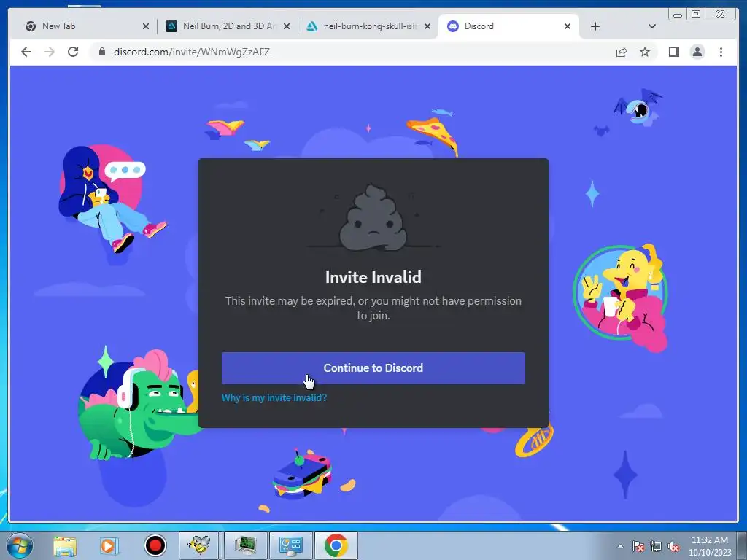
Task: Bookmark this tab with the star icon
Action: point(645,52)
